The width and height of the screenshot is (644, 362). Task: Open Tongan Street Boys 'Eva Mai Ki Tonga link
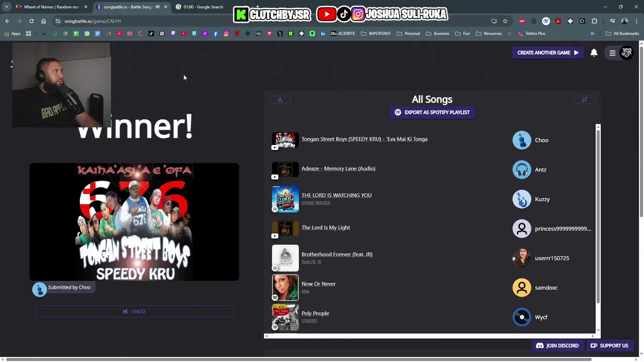point(364,139)
